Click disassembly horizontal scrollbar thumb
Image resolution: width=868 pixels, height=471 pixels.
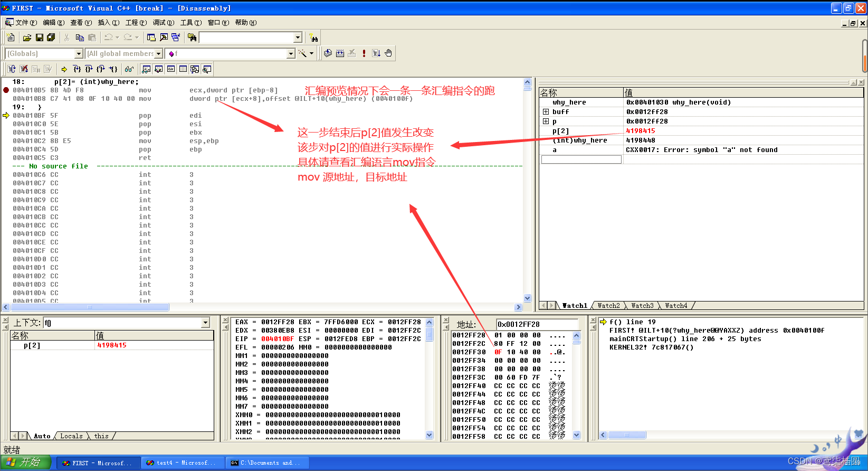[89, 307]
